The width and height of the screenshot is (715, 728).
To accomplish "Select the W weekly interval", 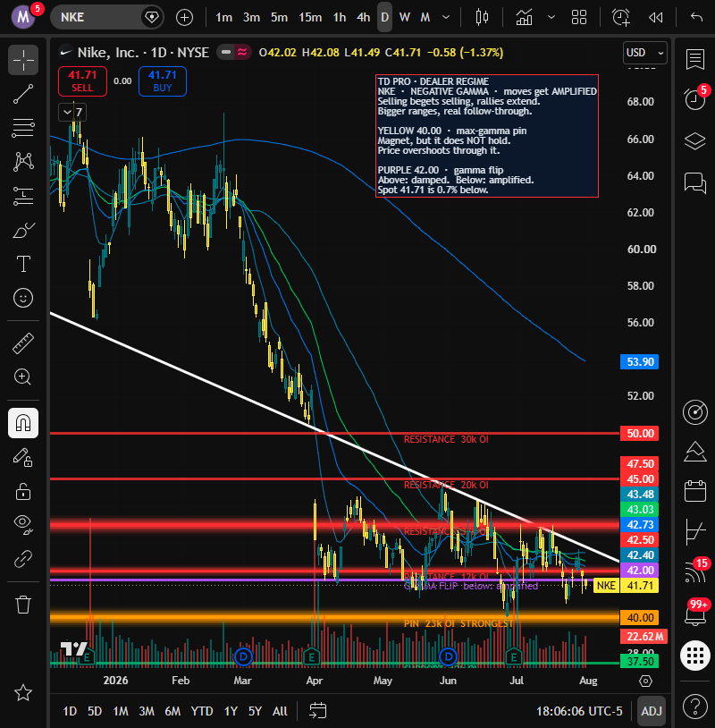I will (x=405, y=18).
